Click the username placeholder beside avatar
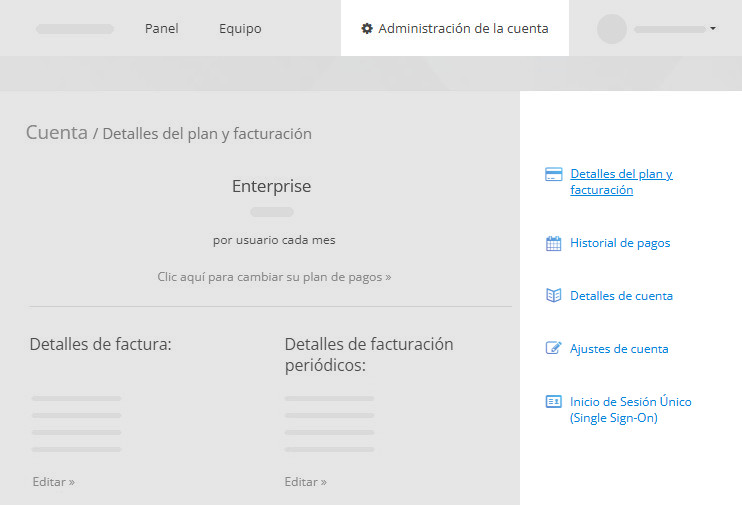Screen dimensions: 742x505 pos(670,29)
